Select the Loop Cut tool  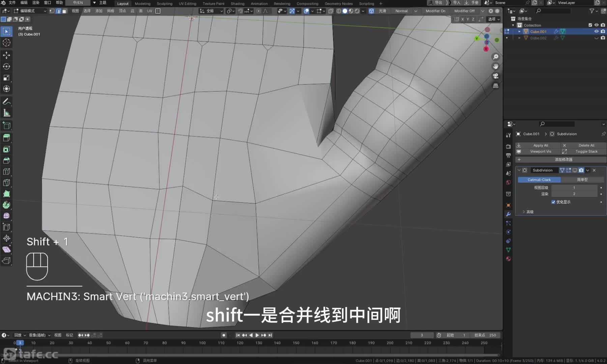[6, 172]
